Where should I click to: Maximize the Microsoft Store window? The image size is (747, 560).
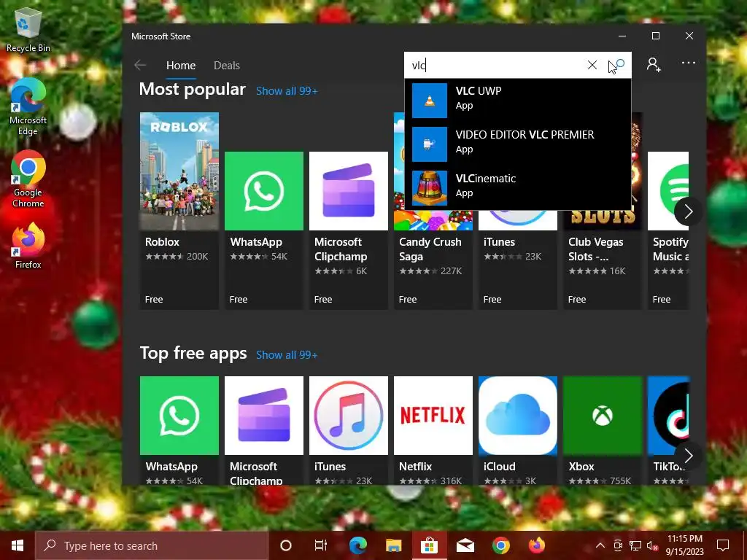[656, 36]
